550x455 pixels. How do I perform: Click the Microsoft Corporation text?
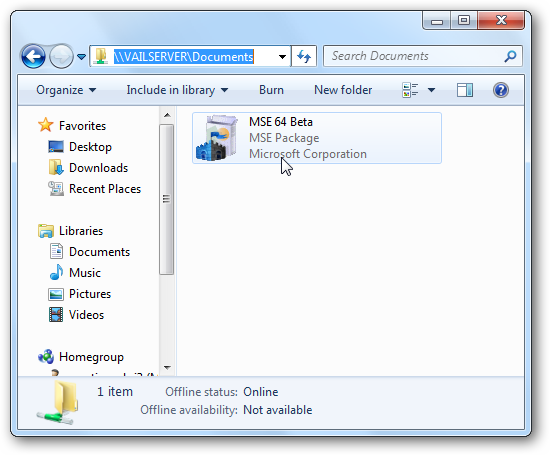tap(308, 154)
